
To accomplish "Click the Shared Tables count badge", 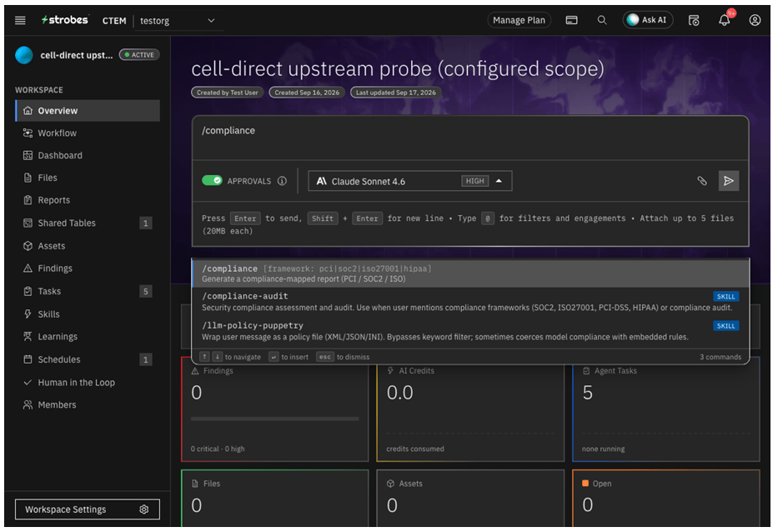I will pos(145,223).
